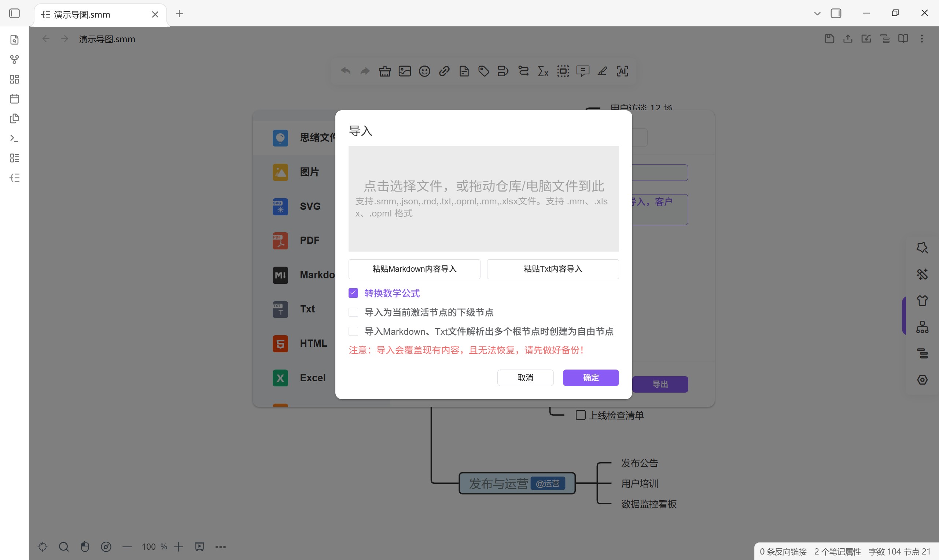
Task: Click the theme shirt icon in right panel
Action: pos(923,301)
